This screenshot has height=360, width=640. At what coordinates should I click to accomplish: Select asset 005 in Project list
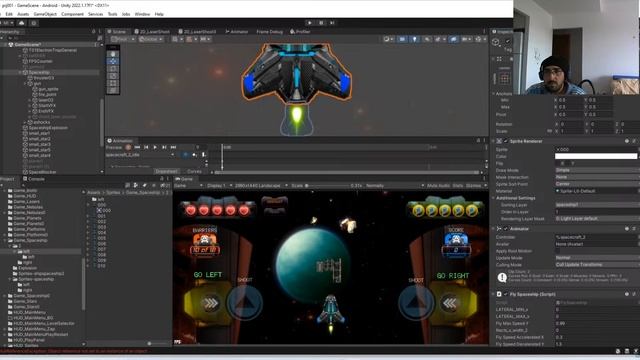pos(102,238)
